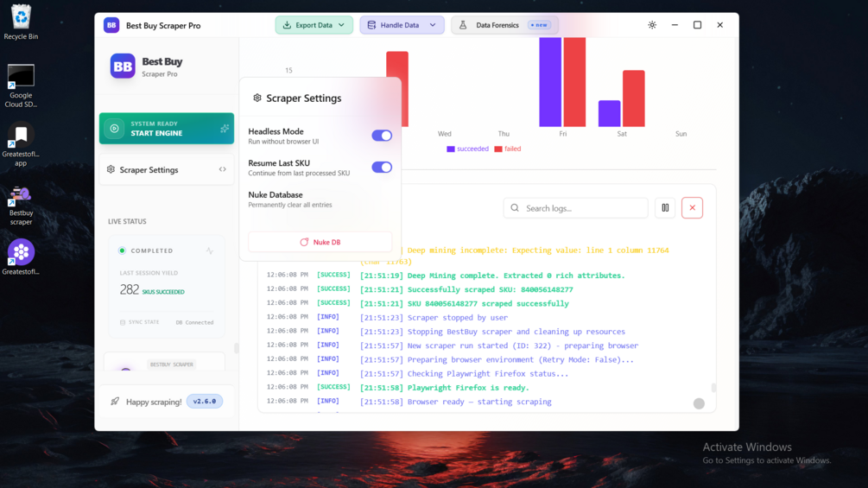The image size is (868, 488).
Task: Click the BB logo in title bar
Action: [x=111, y=25]
